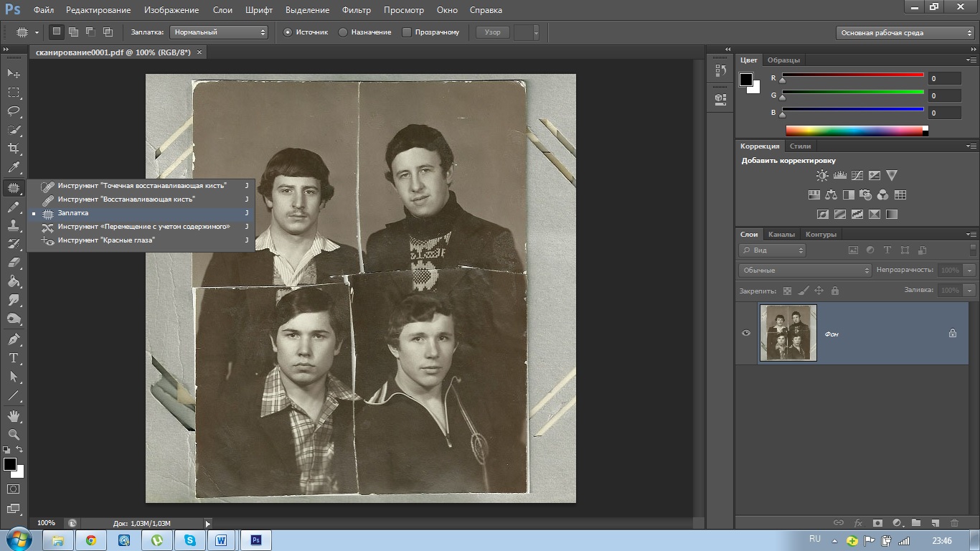980x551 pixels.
Task: Select the Eyedropper tool
Action: [14, 168]
